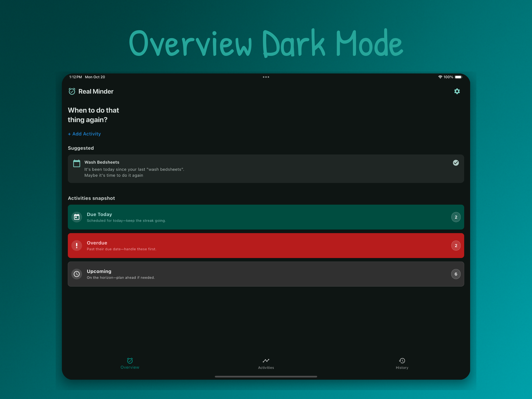Click the Wi-Fi indicator in the status bar

tap(440, 77)
